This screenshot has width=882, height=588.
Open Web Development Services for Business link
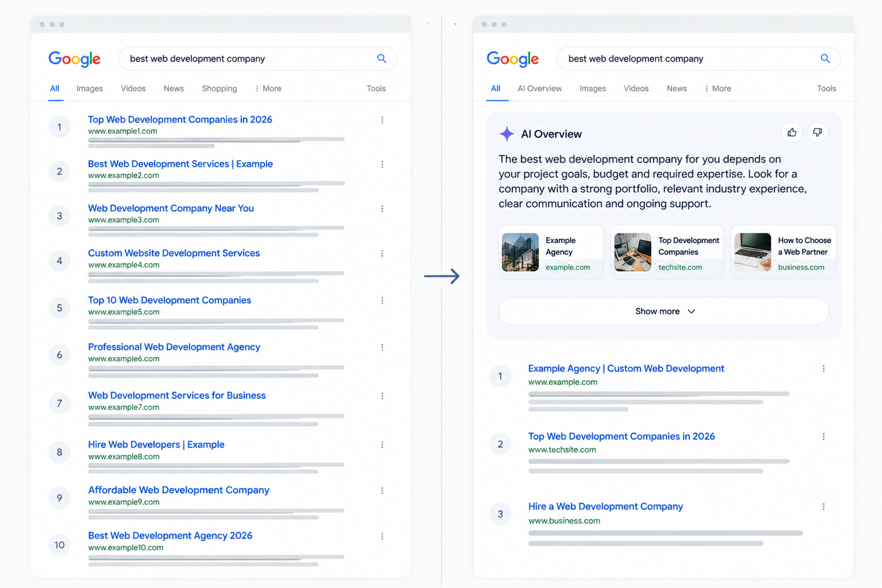177,396
